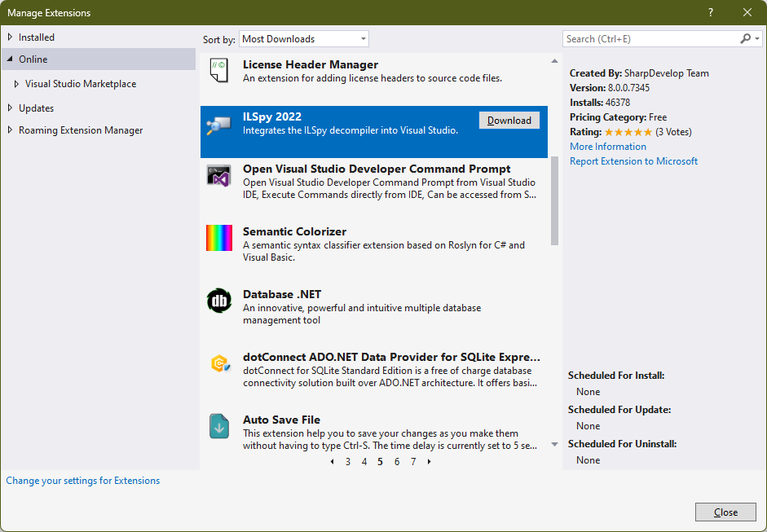
Task: Click the dotConnect ADO.NET provider icon
Action: 220,364
